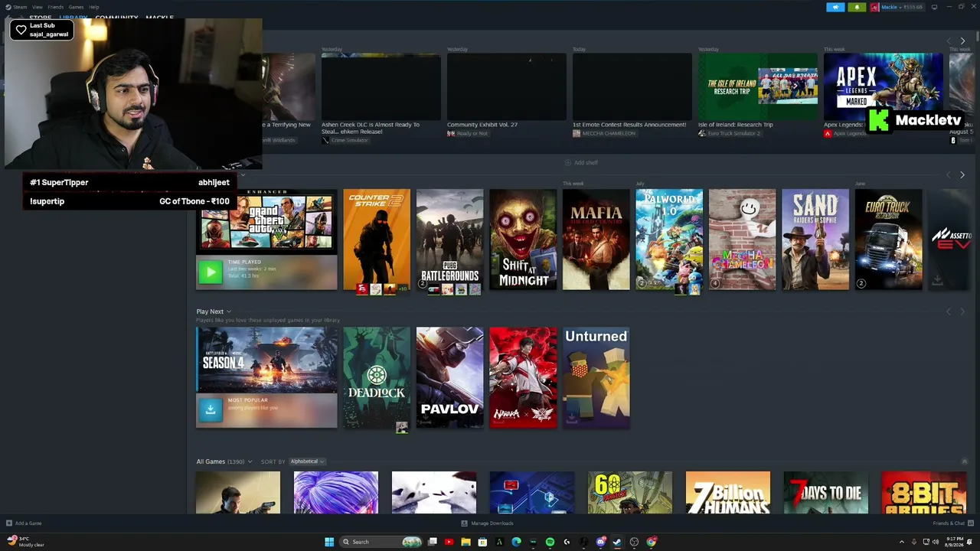Open Sand Raiders of Sophie tile
Image resolution: width=980 pixels, height=551 pixels.
pos(815,240)
